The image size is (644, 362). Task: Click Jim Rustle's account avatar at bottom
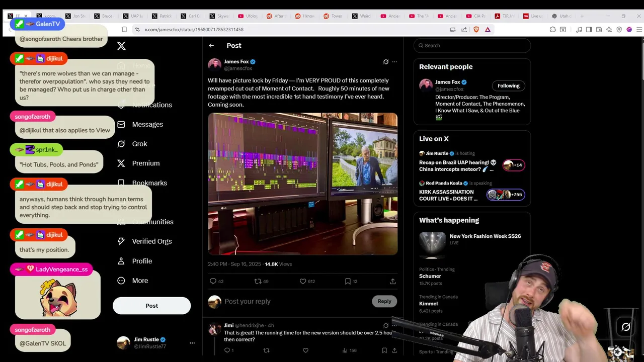123,343
